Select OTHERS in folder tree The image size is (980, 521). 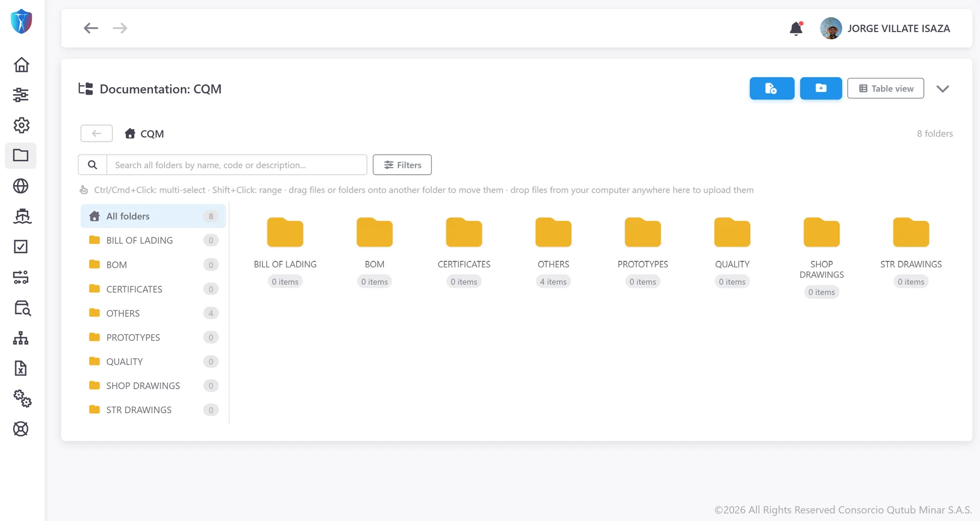[153, 313]
